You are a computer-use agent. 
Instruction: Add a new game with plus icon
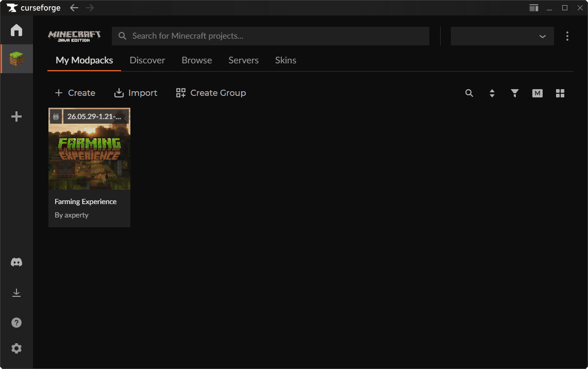(x=16, y=116)
